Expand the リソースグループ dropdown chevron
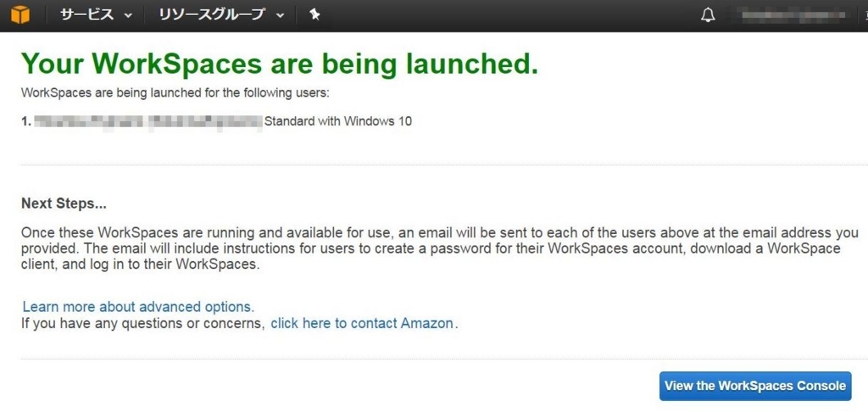The image size is (868, 418). point(280,16)
